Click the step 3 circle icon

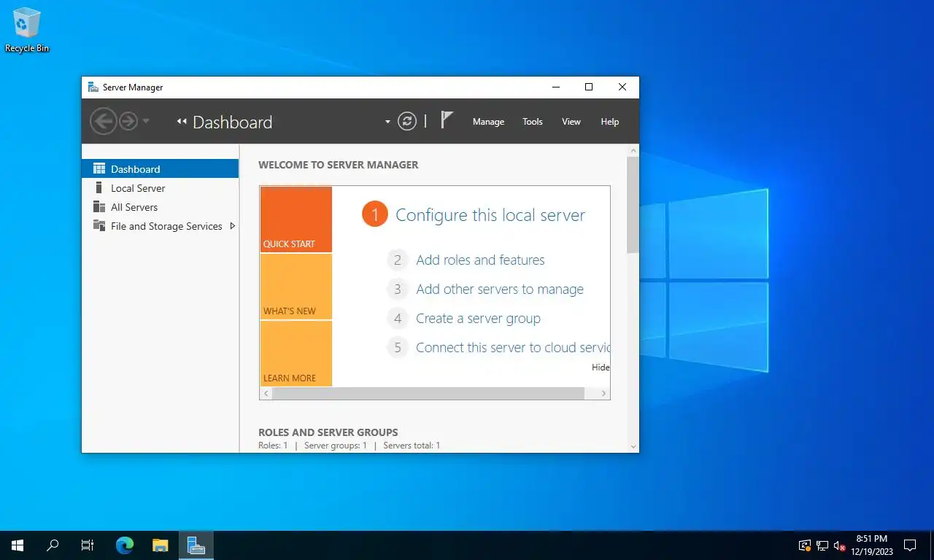pyautogui.click(x=398, y=289)
